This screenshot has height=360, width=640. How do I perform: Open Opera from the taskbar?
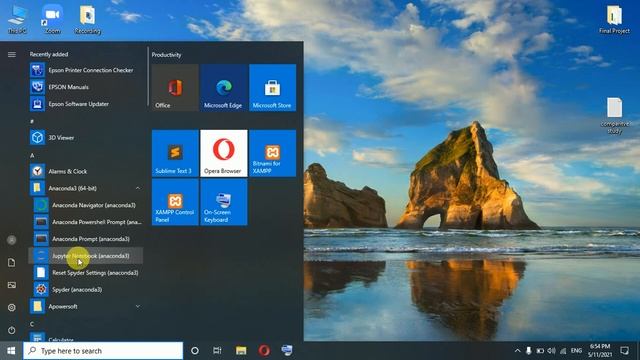[x=264, y=351]
